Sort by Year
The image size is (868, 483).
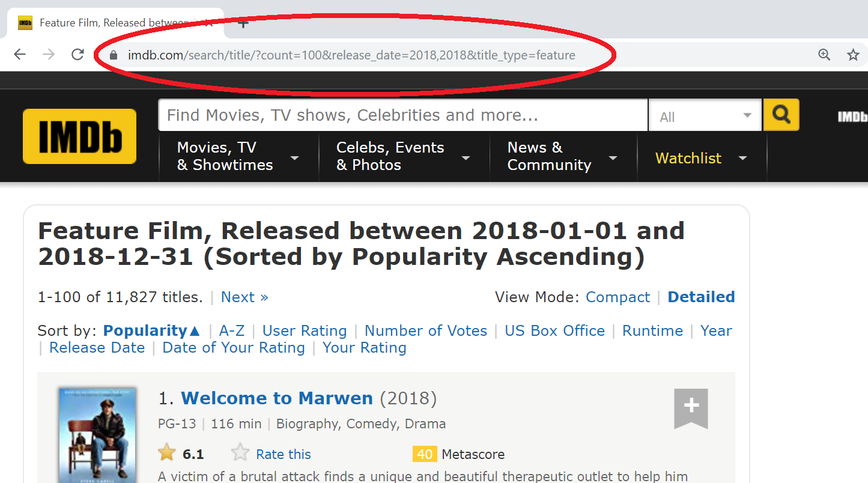(716, 330)
